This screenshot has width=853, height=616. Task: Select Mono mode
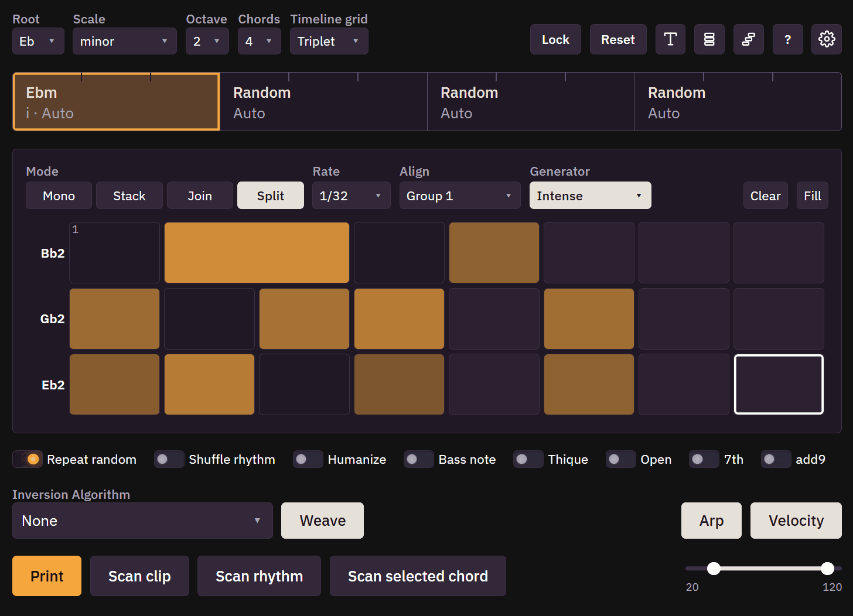(59, 196)
